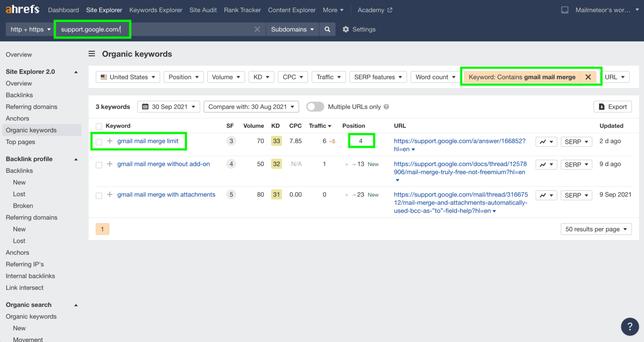
Task: Open the United States country filter
Action: point(128,77)
